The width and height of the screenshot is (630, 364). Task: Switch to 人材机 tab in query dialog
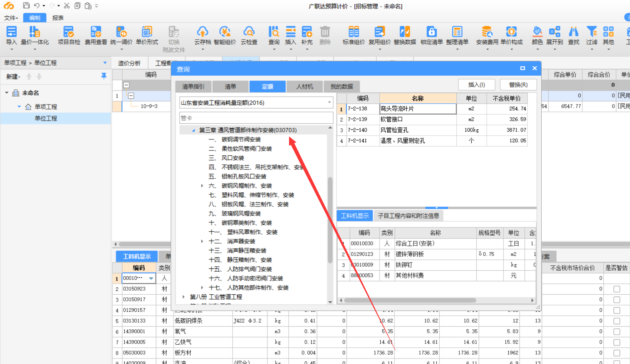(305, 86)
